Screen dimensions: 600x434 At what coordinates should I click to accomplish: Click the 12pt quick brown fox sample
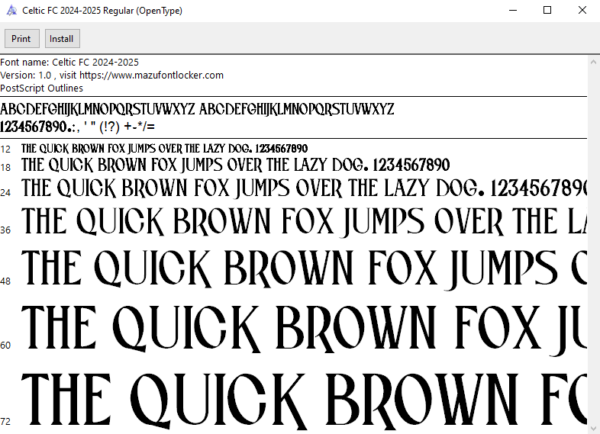coord(165,148)
